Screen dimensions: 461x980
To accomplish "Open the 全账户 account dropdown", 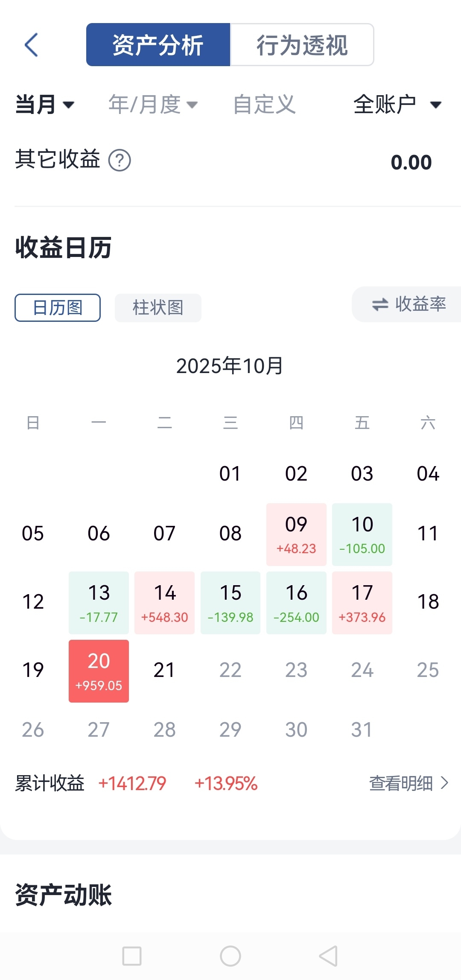I will click(397, 105).
